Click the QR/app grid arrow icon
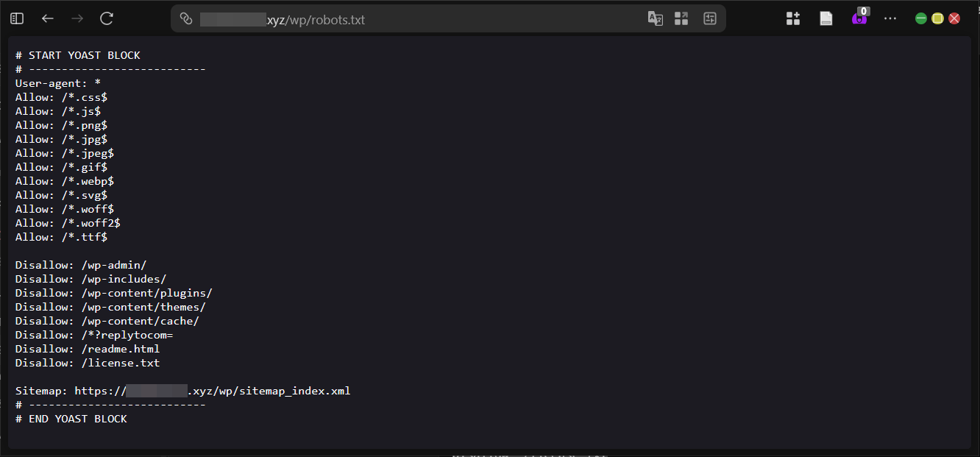This screenshot has width=980, height=457. click(x=681, y=19)
